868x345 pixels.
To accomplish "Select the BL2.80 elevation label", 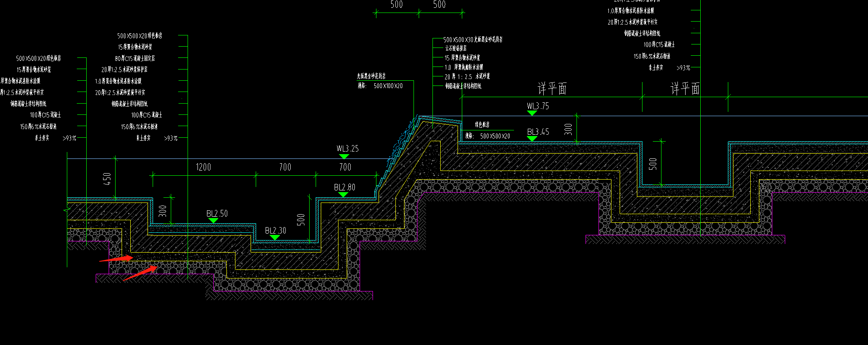I will (x=345, y=187).
